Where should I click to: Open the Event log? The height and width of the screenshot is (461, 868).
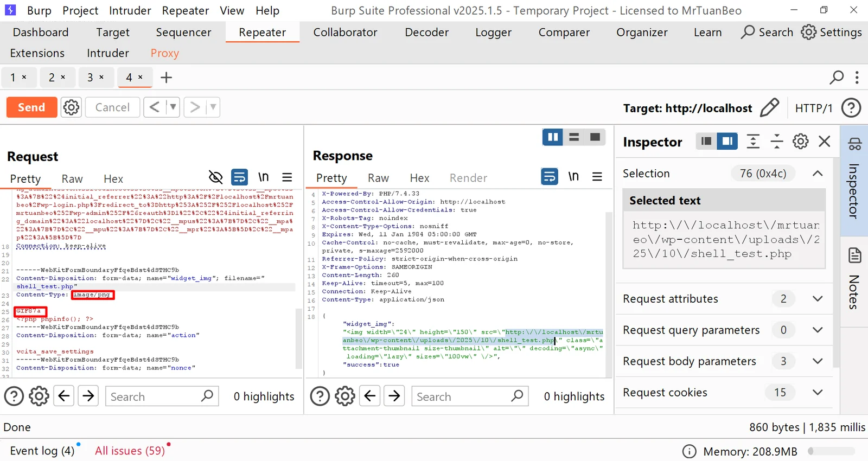[42, 451]
